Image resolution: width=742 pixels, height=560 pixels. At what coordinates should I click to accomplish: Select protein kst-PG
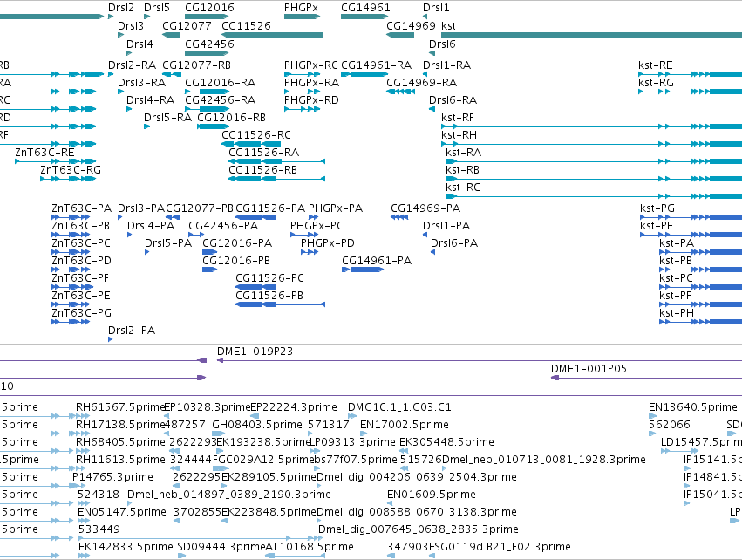click(x=657, y=208)
